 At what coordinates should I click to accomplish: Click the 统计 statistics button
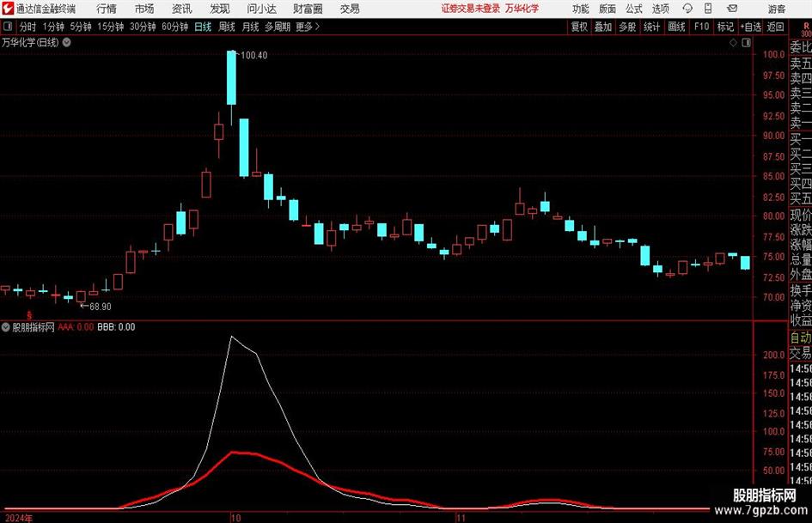tap(651, 27)
